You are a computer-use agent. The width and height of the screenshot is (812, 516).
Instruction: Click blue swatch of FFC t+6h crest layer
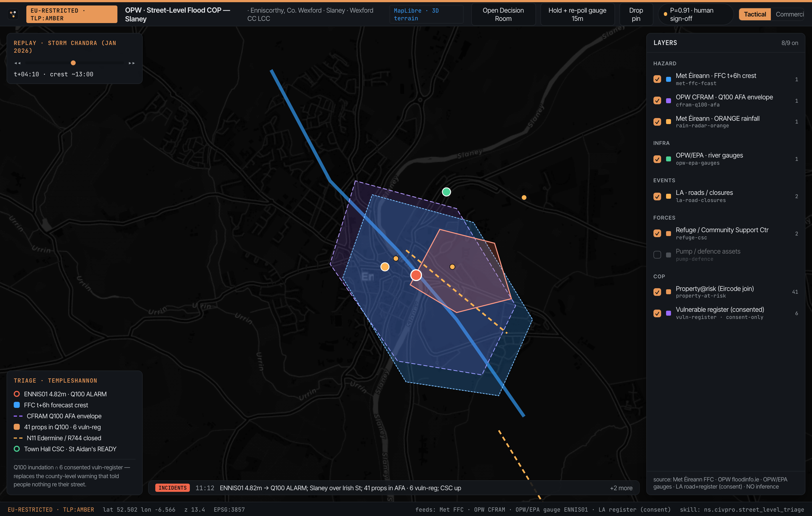coord(668,79)
